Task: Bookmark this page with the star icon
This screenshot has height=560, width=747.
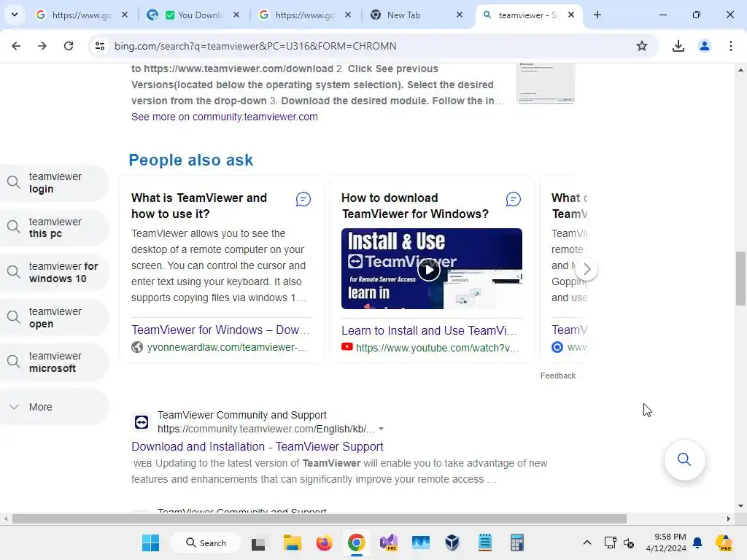Action: tap(642, 46)
